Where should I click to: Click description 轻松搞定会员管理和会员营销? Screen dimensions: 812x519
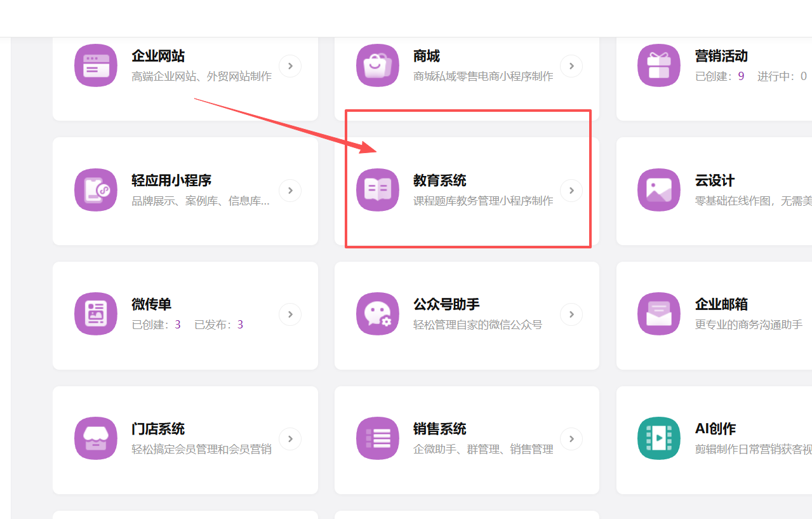click(x=202, y=449)
